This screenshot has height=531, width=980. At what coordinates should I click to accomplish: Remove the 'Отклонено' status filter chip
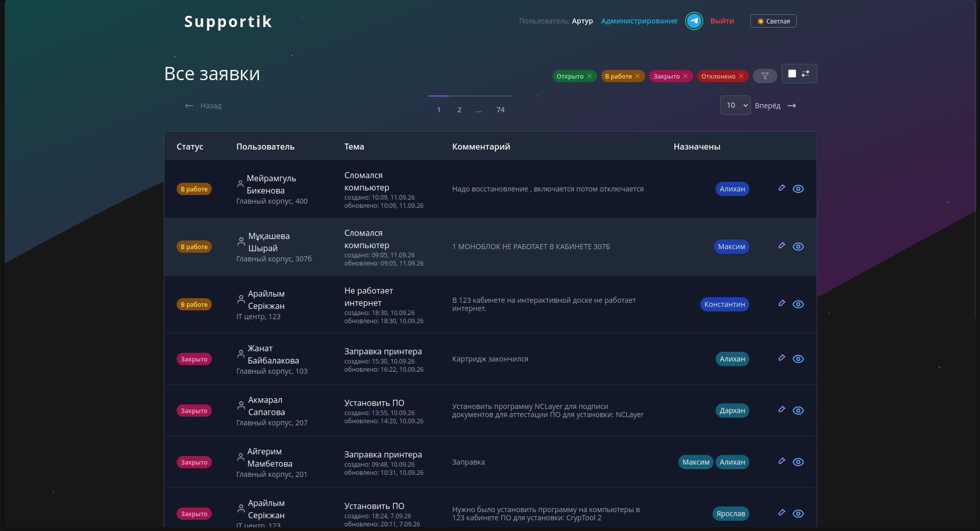tap(741, 76)
